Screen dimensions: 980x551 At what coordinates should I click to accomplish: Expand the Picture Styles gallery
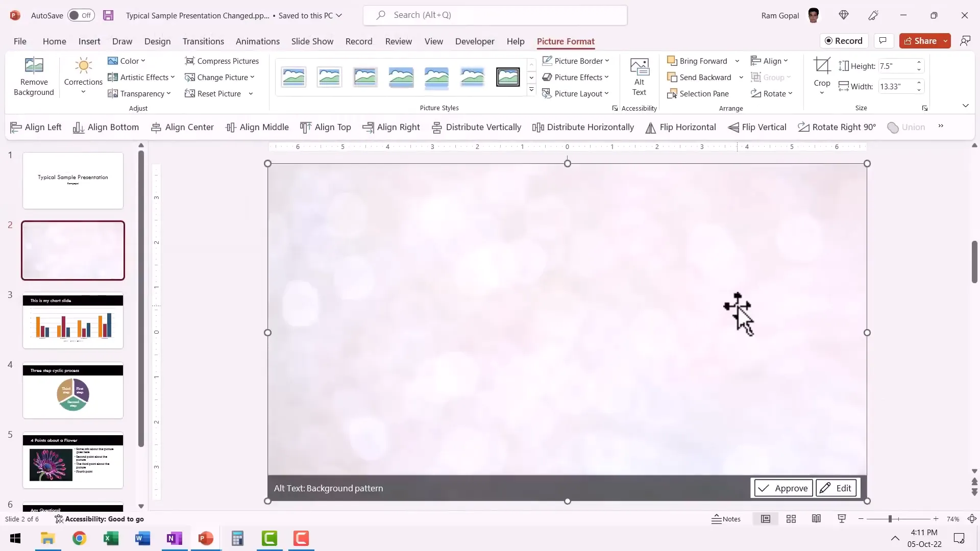[x=531, y=90]
